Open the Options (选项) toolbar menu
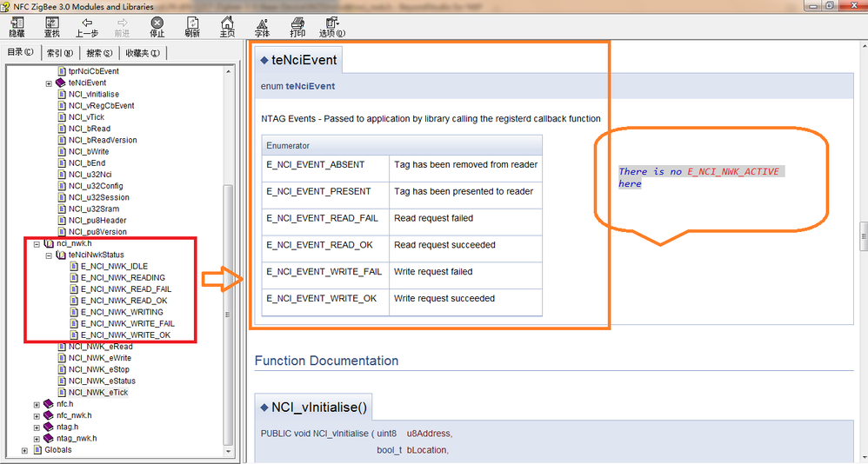The image size is (868, 464). 332,27
